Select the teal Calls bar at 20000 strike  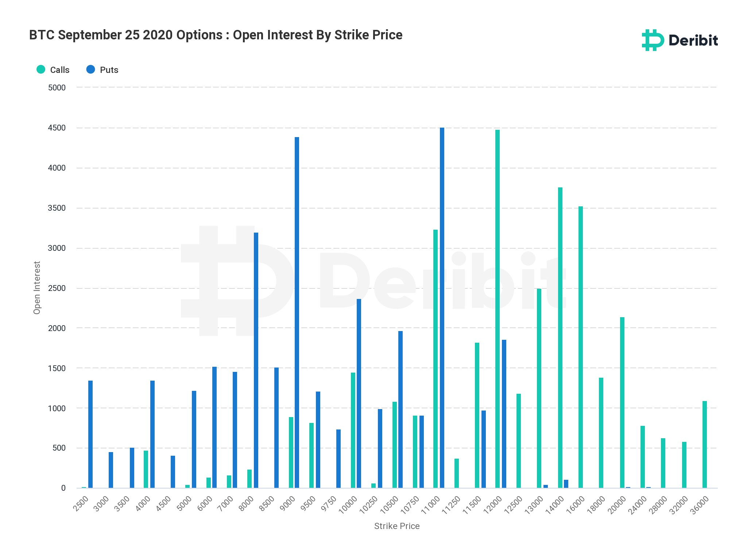click(622, 402)
